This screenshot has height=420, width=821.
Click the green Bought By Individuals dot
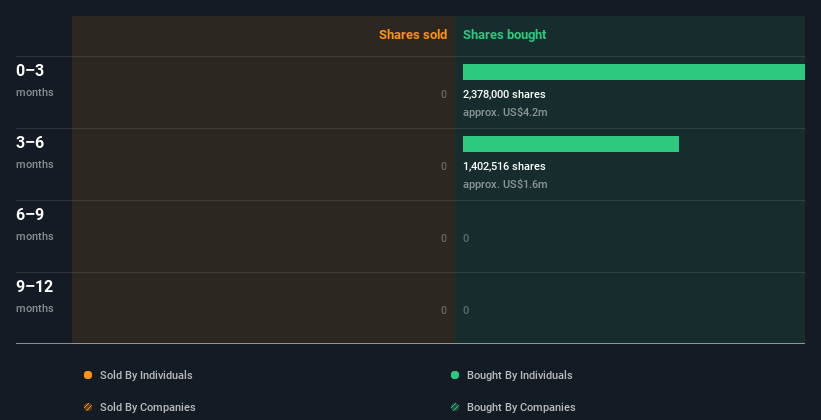[455, 375]
